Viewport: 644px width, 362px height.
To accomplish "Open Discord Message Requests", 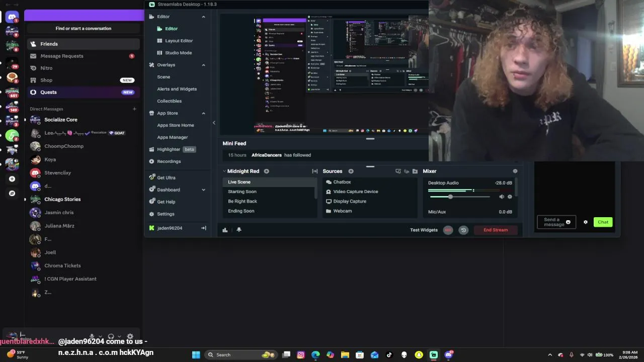I will tap(83, 56).
